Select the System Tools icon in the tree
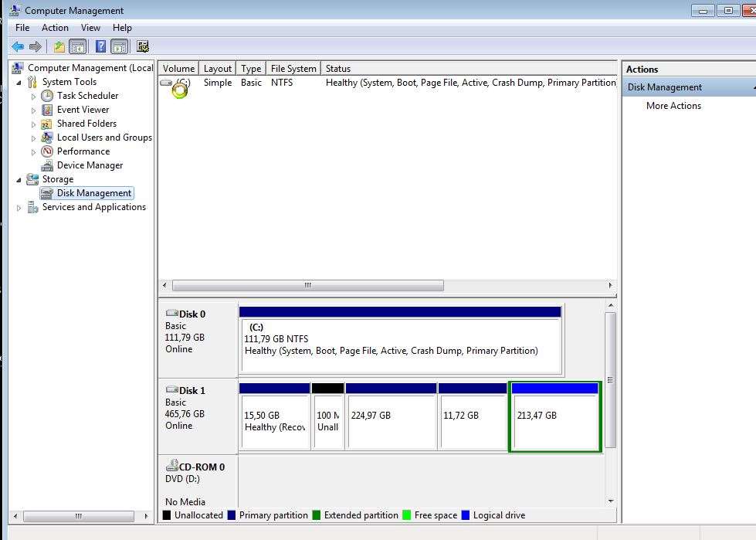756x540 pixels. point(32,82)
